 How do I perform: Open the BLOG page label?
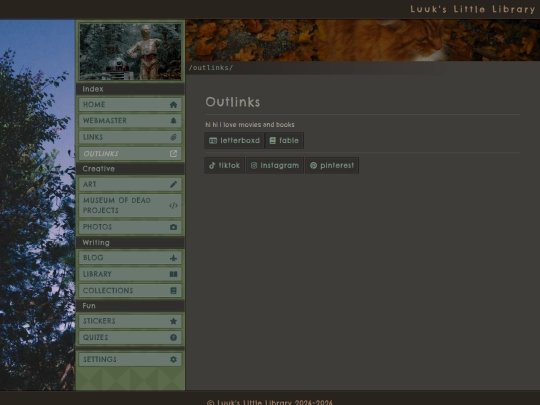[x=93, y=258]
